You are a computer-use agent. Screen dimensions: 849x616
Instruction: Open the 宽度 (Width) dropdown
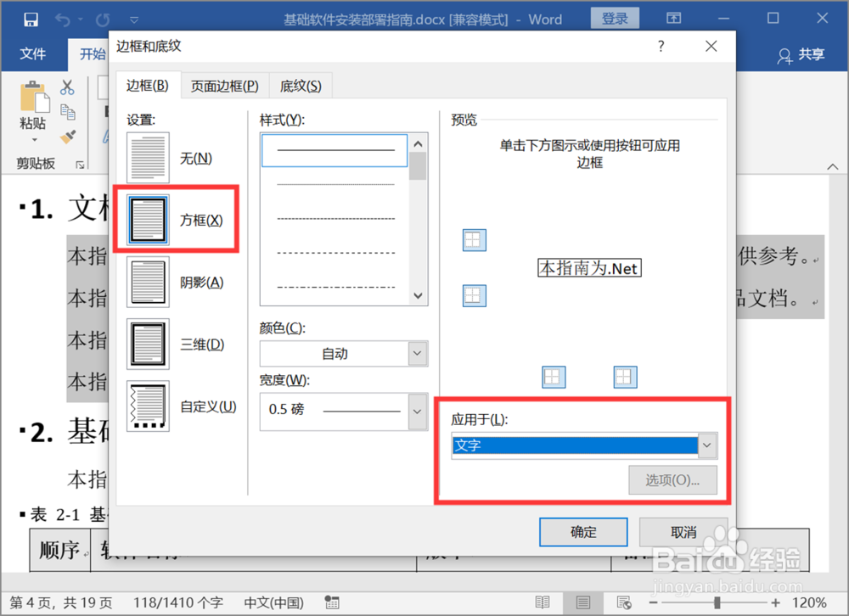click(x=416, y=412)
